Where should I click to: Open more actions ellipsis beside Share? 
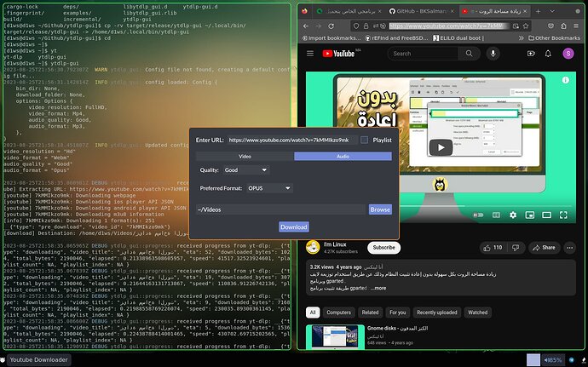pos(569,248)
